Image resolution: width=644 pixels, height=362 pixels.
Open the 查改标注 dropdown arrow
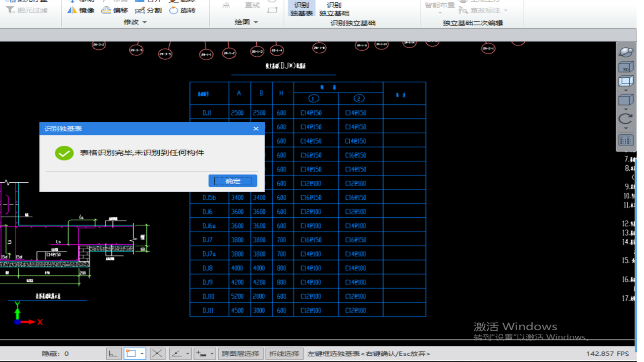(x=506, y=10)
